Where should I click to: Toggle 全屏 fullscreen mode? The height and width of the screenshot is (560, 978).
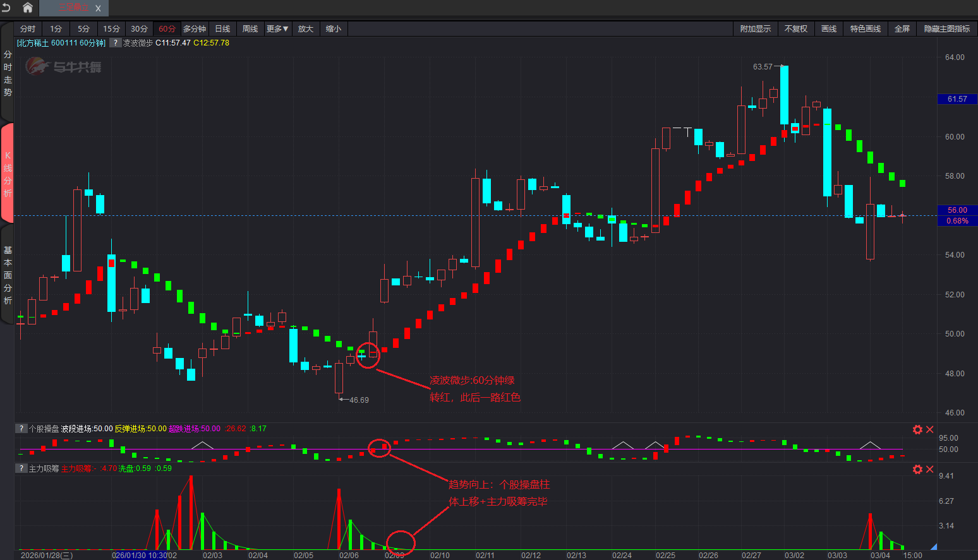(902, 29)
